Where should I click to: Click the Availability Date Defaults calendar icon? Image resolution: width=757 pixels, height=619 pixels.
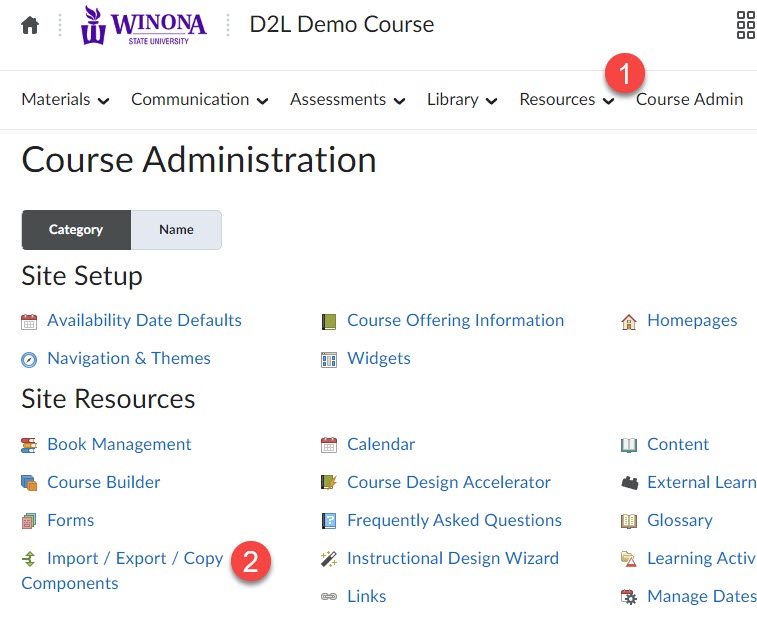(29, 321)
